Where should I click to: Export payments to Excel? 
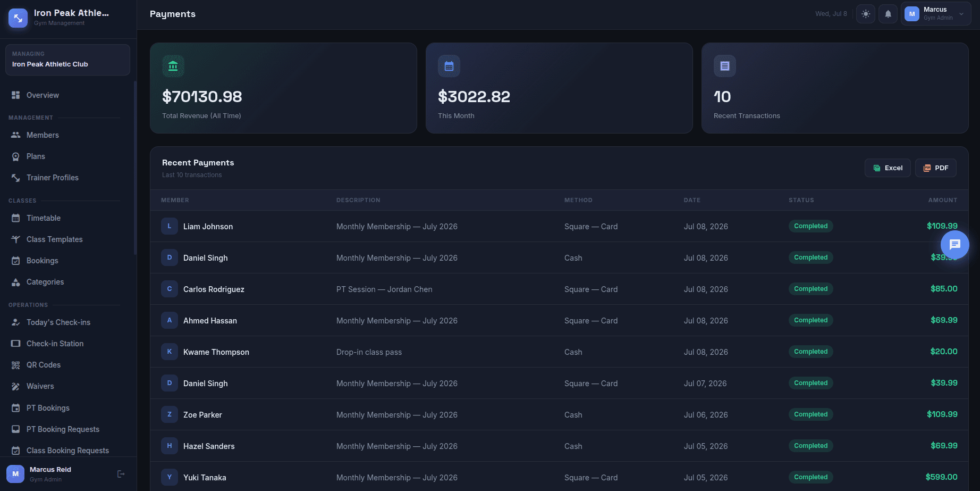(888, 168)
